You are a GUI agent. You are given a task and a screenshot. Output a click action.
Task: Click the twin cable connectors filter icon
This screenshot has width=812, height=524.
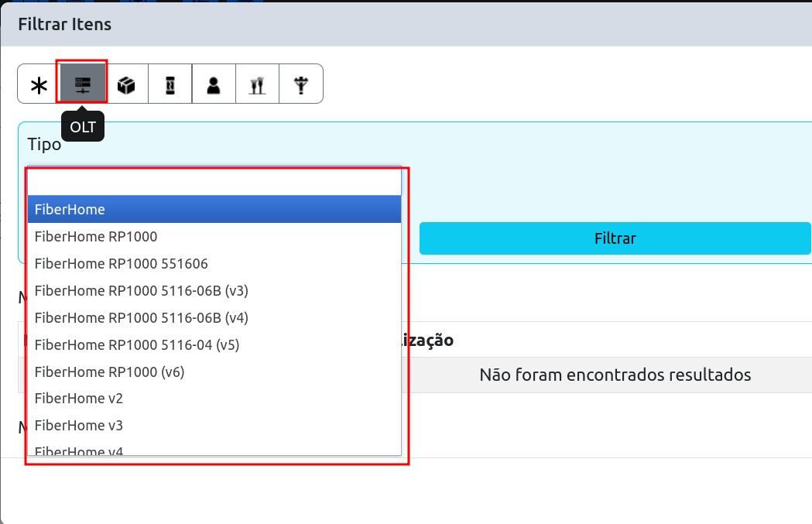pyautogui.click(x=258, y=84)
